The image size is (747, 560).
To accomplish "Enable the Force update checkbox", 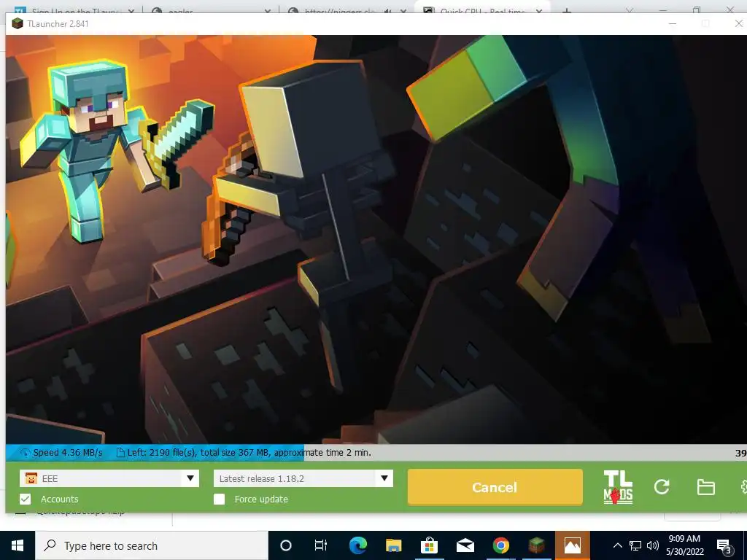I will coord(219,499).
